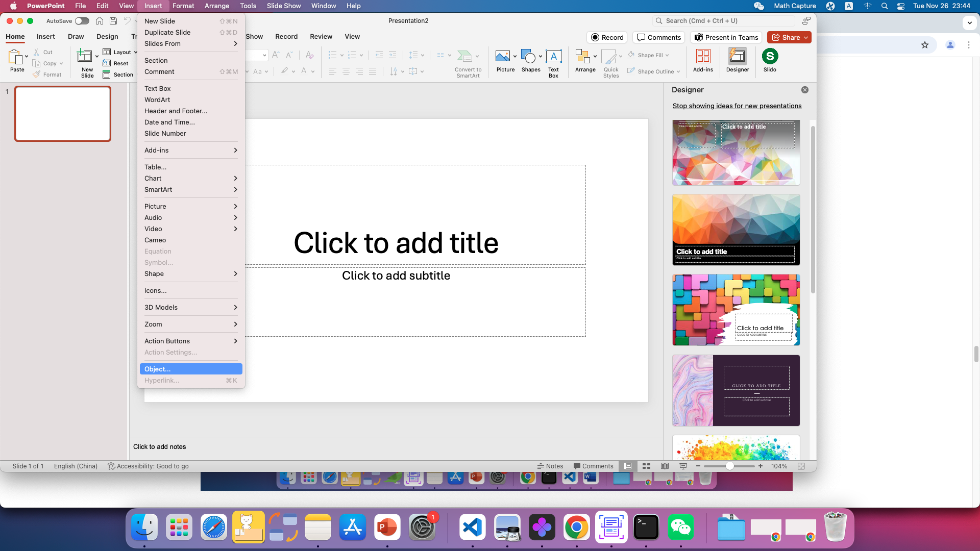Click the home icon in title bar

click(x=100, y=21)
